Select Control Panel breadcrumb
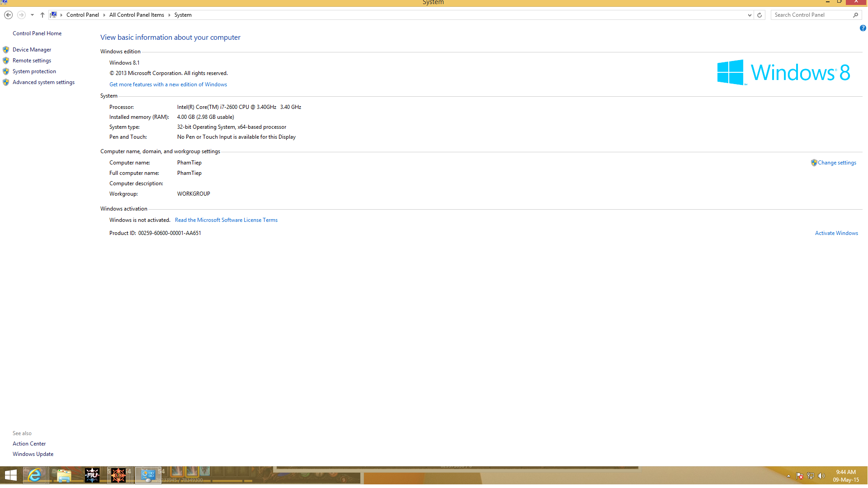The image size is (868, 488). (x=83, y=15)
